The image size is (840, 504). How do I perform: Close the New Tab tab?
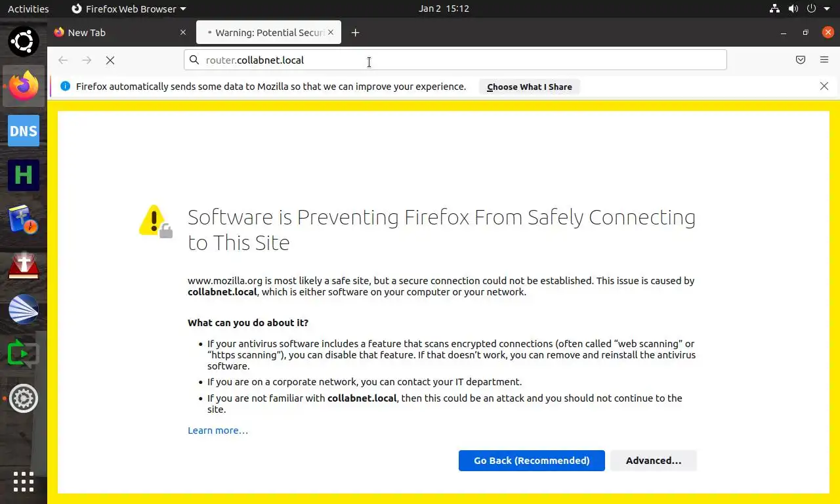183,32
